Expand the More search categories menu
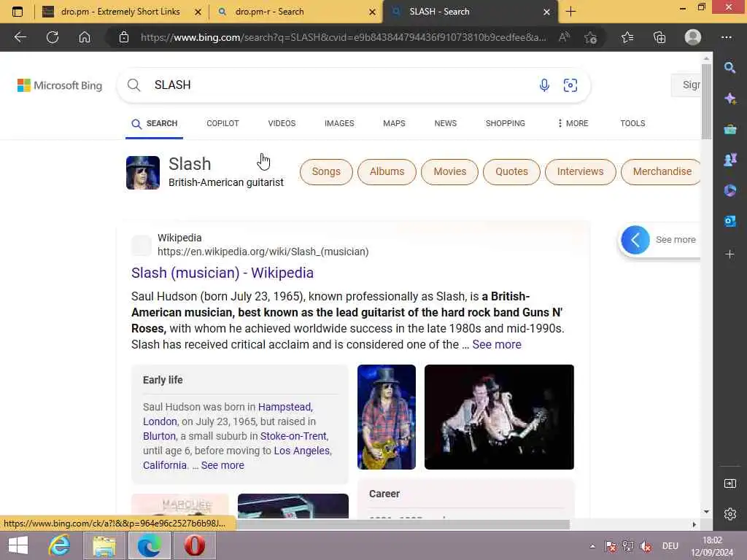 coord(573,123)
